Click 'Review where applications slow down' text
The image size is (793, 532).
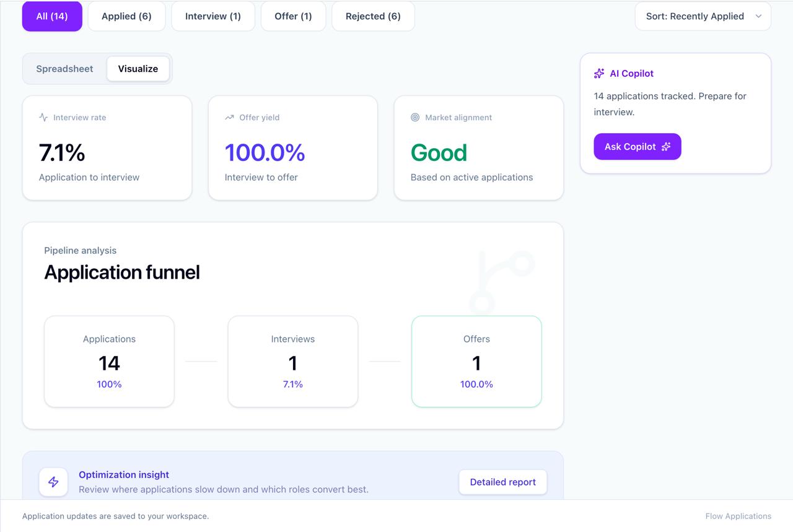(x=224, y=489)
